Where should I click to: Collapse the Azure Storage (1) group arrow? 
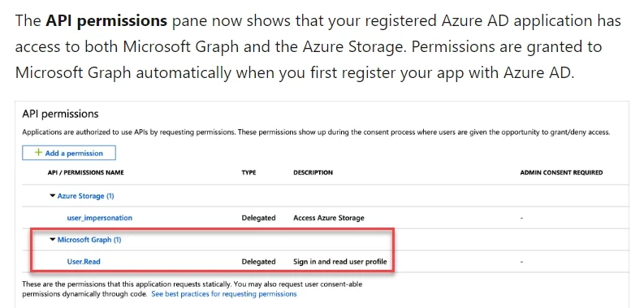[x=52, y=196]
